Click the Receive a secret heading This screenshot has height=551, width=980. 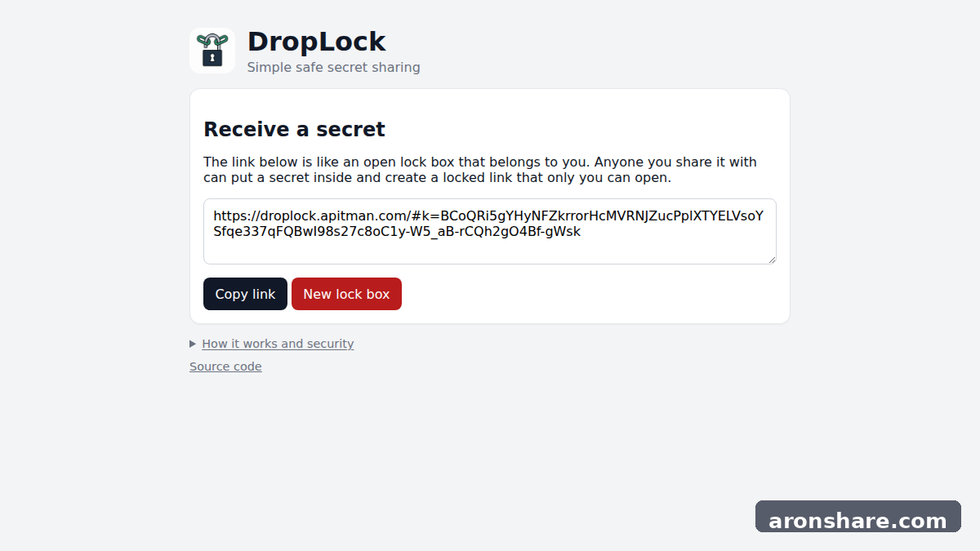pyautogui.click(x=294, y=129)
